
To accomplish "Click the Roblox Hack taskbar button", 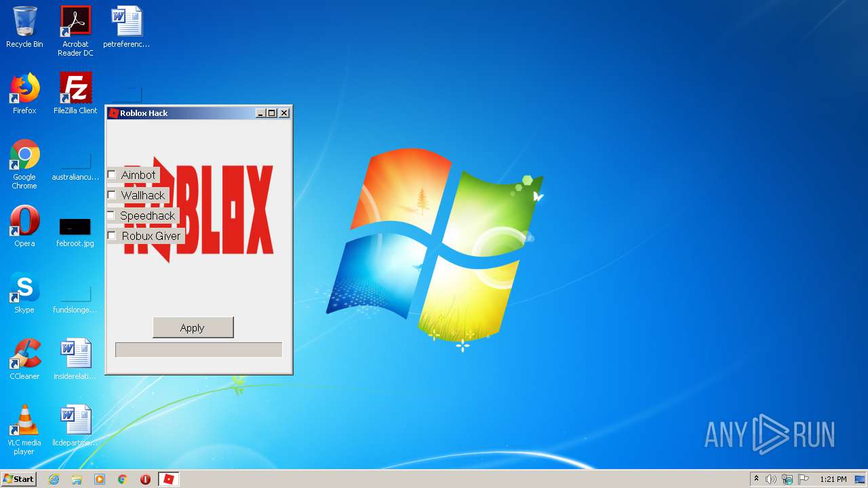I will (169, 479).
